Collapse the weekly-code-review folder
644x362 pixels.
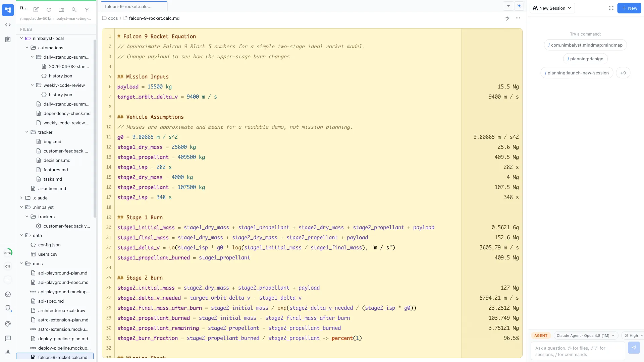click(32, 85)
